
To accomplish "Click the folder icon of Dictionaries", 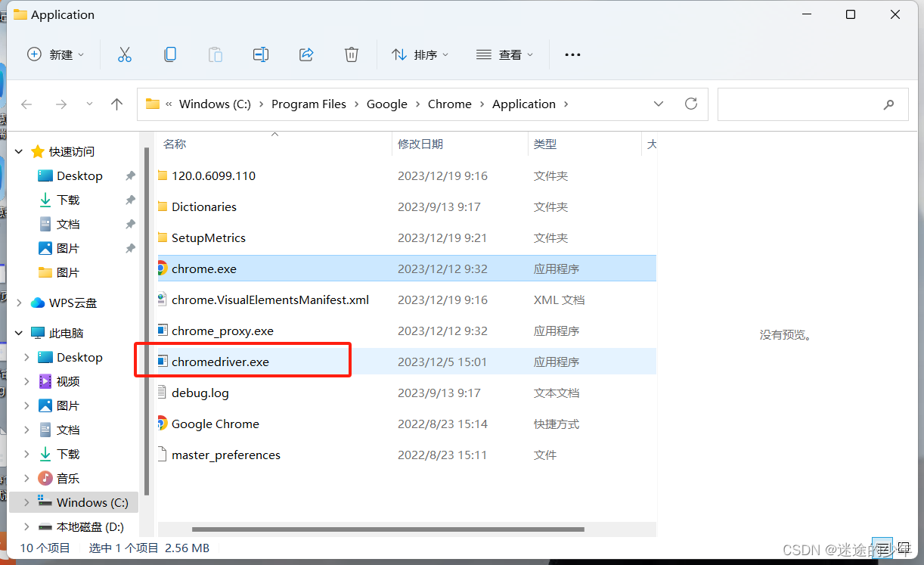I will [x=162, y=206].
